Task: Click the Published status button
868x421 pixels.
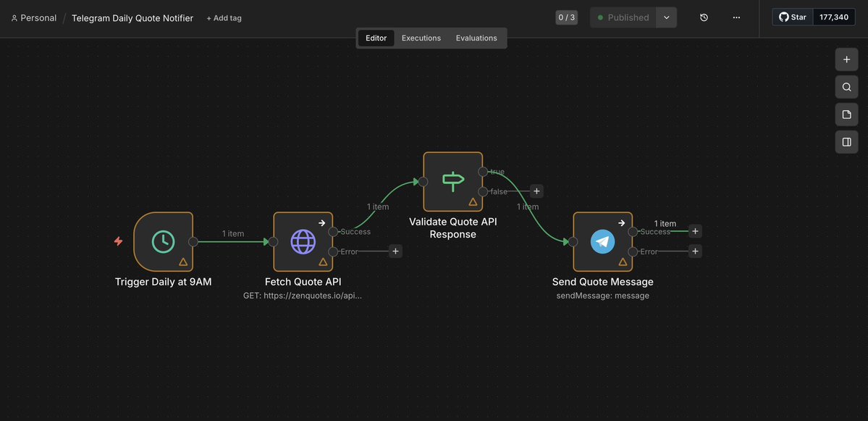Action: 623,17
